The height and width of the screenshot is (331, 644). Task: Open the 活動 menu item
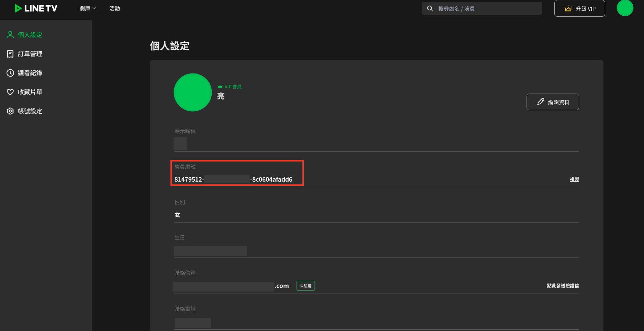click(x=114, y=8)
